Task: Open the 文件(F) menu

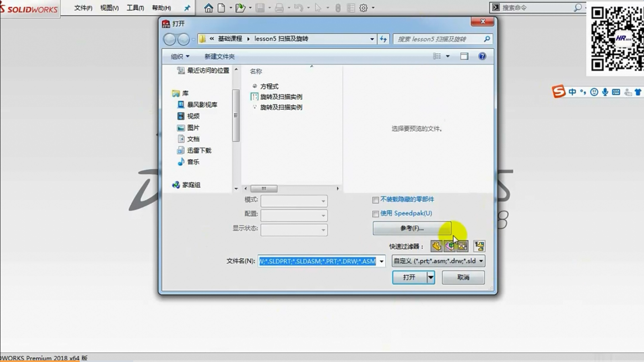Action: [83, 8]
